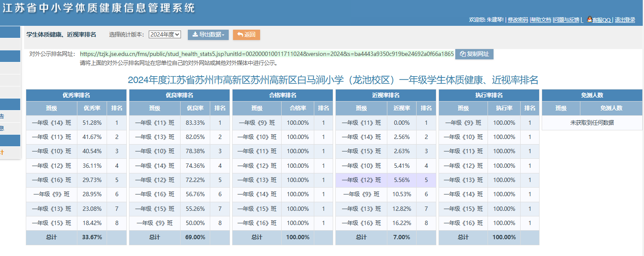
Task: Click the 2.63% myopia rate cell
Action: (402, 151)
